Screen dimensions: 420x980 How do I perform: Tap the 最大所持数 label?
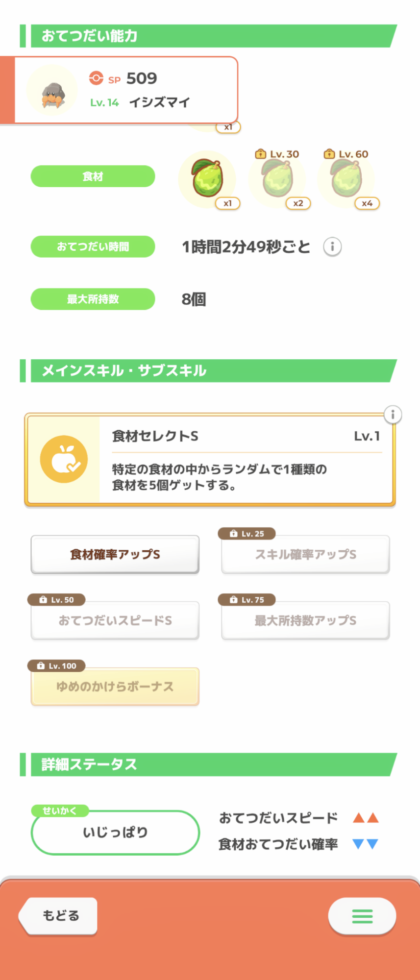[93, 299]
